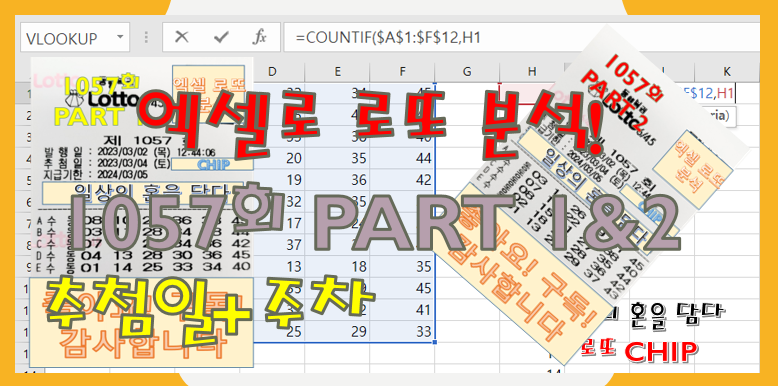The width and height of the screenshot is (778, 386).
Task: Select cell F5 containing 42
Action: click(x=402, y=180)
